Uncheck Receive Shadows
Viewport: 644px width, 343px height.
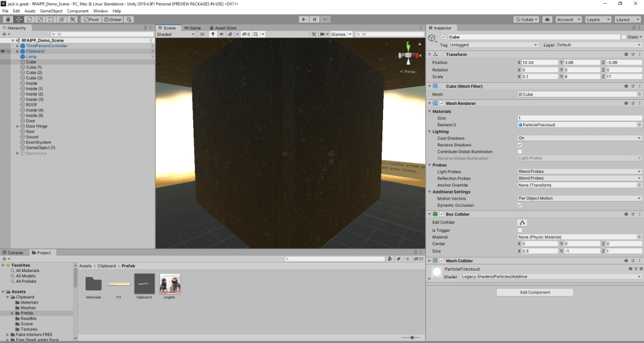click(x=519, y=144)
